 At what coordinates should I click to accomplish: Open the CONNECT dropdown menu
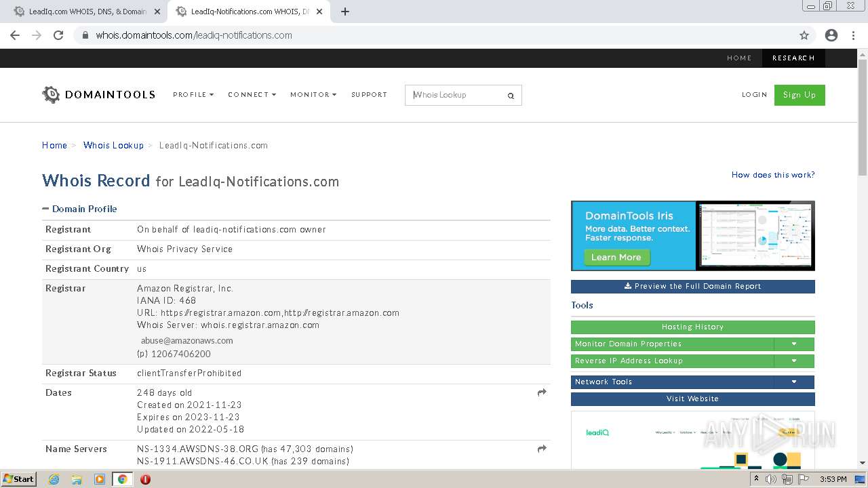pyautogui.click(x=252, y=95)
